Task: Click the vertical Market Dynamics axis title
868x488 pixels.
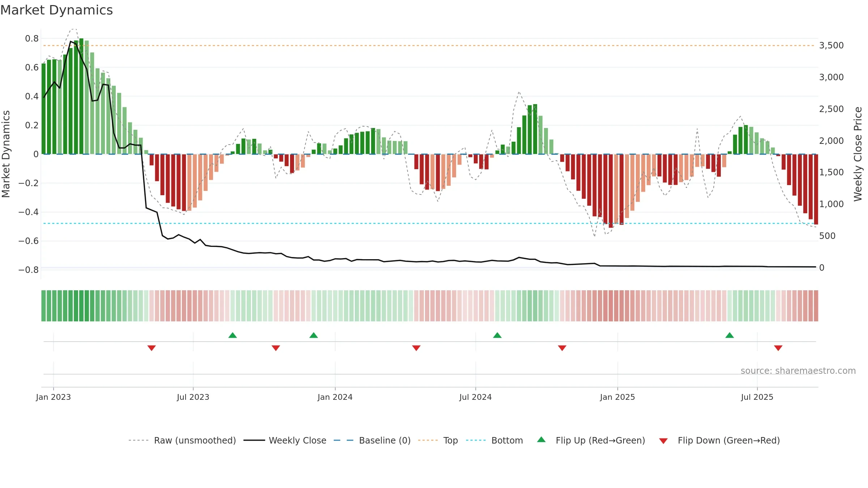Action: (x=6, y=154)
